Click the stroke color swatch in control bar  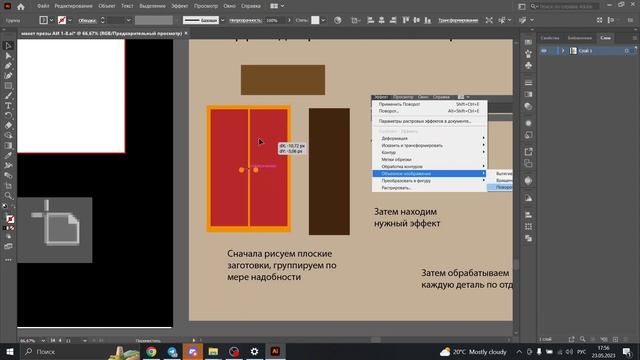tap(62, 20)
